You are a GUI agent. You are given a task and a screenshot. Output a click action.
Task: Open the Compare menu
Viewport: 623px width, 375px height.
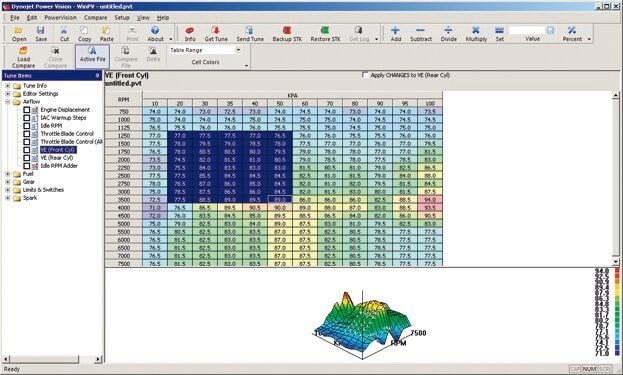(95, 17)
